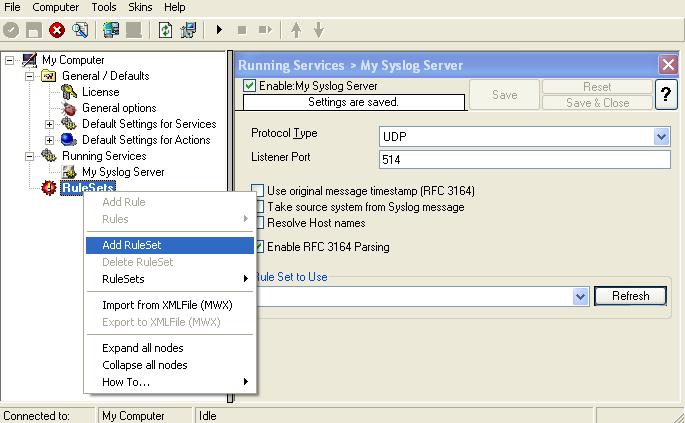Toggle Take source system from Syslog message
The width and height of the screenshot is (685, 423).
(259, 207)
